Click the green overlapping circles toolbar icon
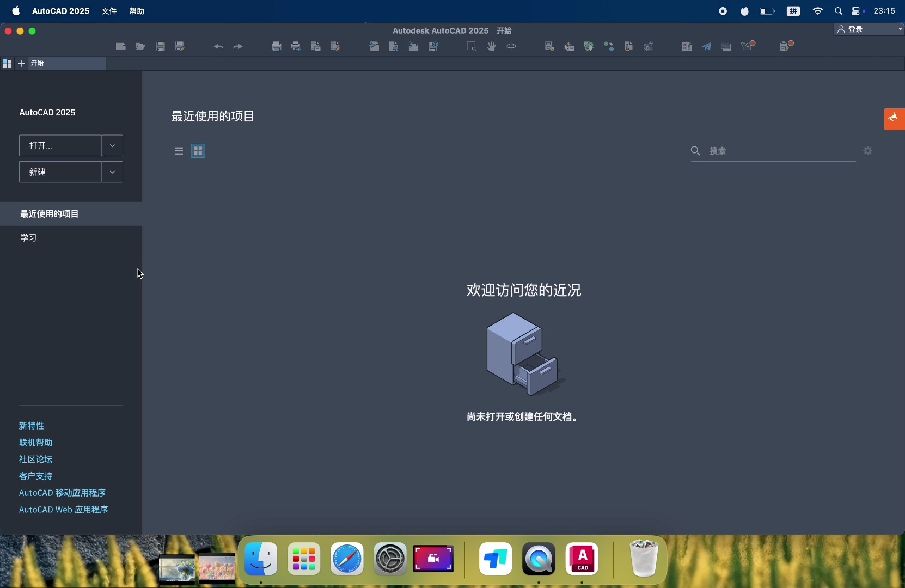This screenshot has height=588, width=905. point(589,47)
